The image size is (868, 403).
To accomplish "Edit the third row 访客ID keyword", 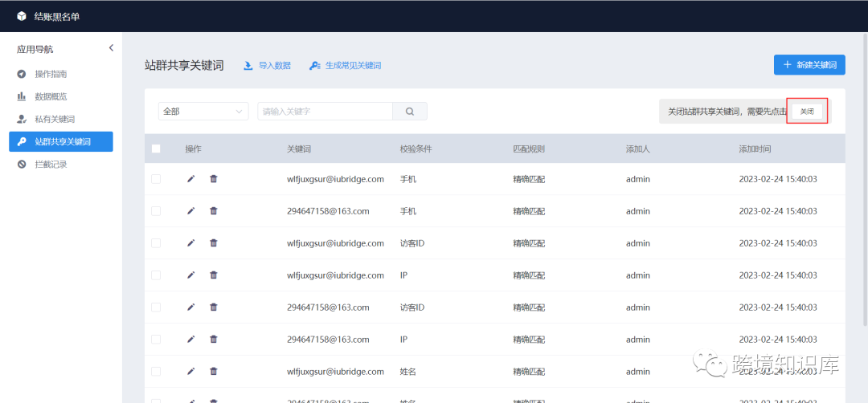I will [190, 243].
